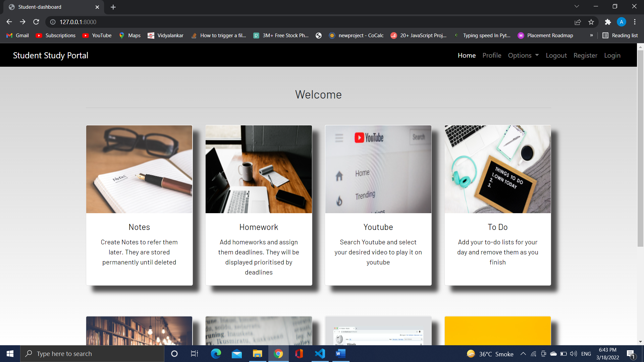Go to Home in navbar

pyautogui.click(x=467, y=55)
